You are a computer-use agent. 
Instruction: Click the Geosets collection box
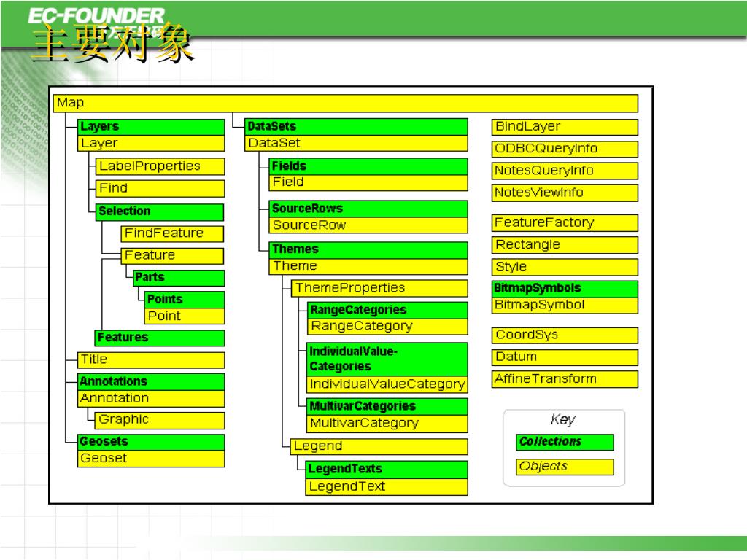(x=151, y=442)
